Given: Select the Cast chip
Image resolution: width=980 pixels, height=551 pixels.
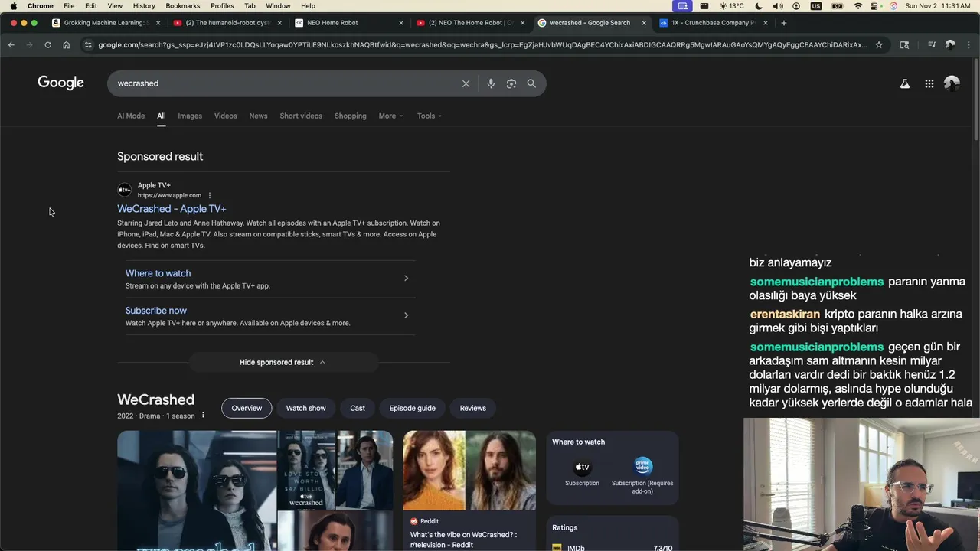Looking at the screenshot, I should (358, 408).
